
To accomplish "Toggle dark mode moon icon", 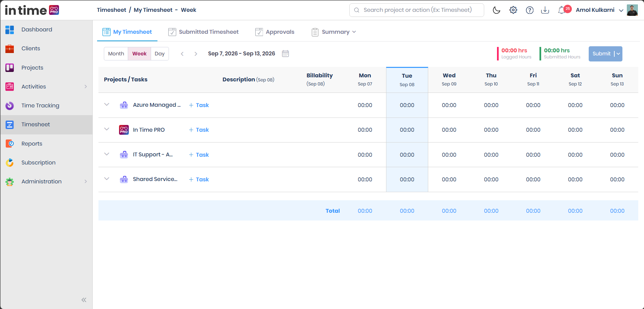I will (x=496, y=10).
